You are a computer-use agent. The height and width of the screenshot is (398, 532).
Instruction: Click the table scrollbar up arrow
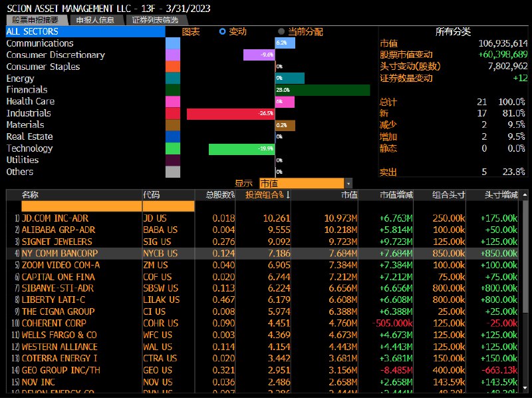[x=525, y=195]
